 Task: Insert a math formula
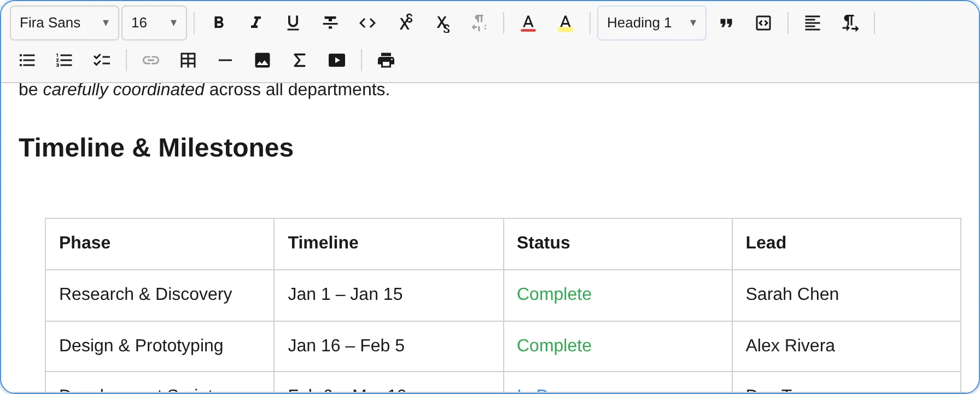point(300,60)
